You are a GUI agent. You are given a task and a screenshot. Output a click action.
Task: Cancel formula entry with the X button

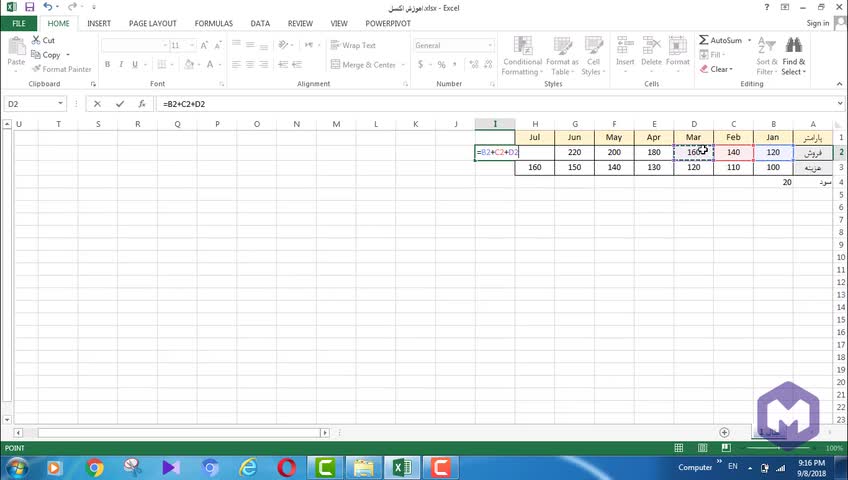click(97, 104)
